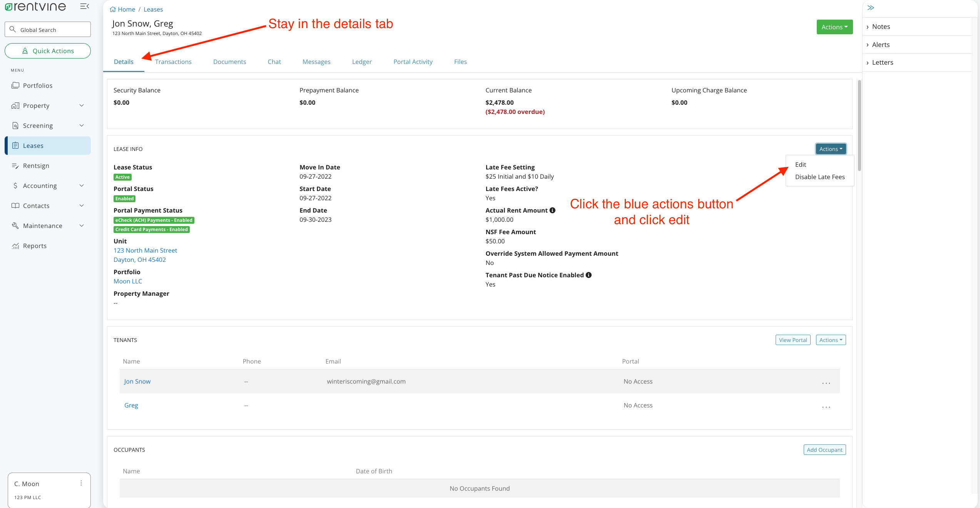Expand the Property menu

[36, 105]
